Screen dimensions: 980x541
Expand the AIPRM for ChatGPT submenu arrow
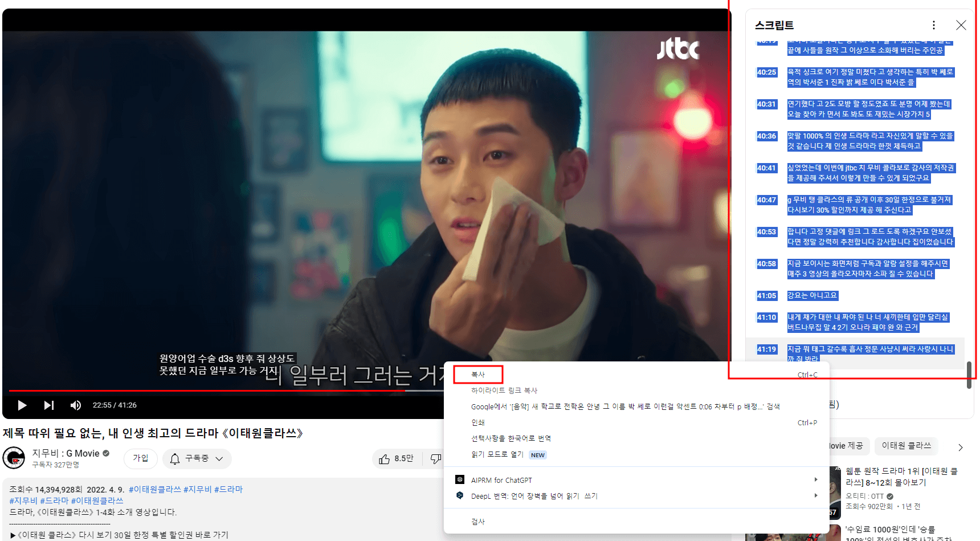pos(815,479)
